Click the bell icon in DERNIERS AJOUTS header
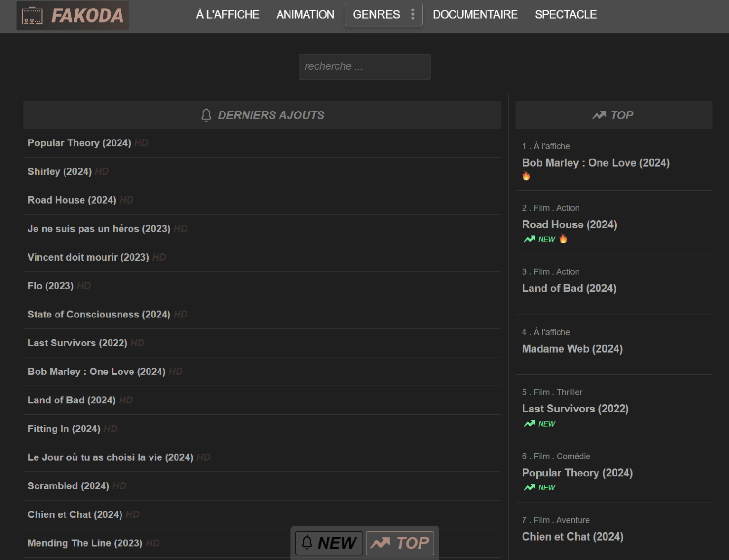The height and width of the screenshot is (560, 729). (206, 114)
